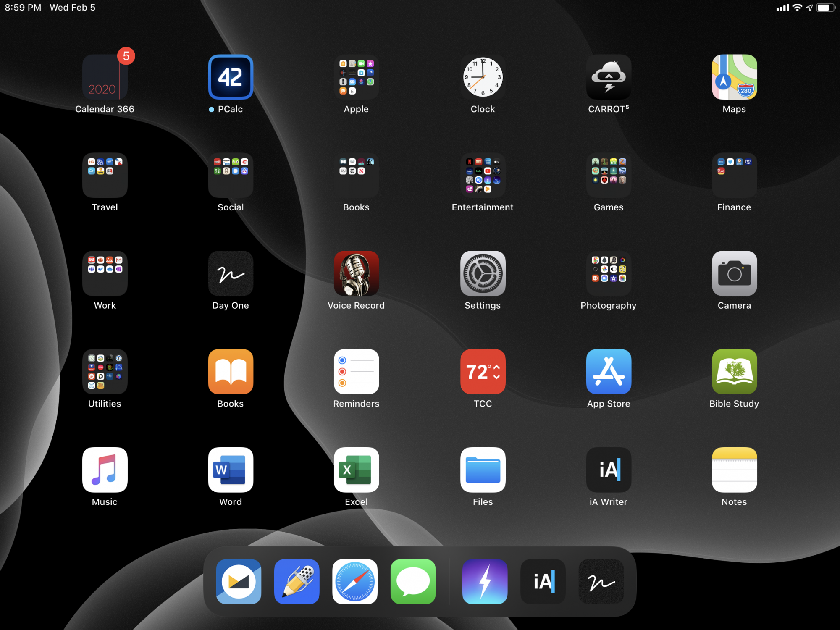
Task: Tap the Calendar 366 notification badge showing 5
Action: [x=126, y=56]
